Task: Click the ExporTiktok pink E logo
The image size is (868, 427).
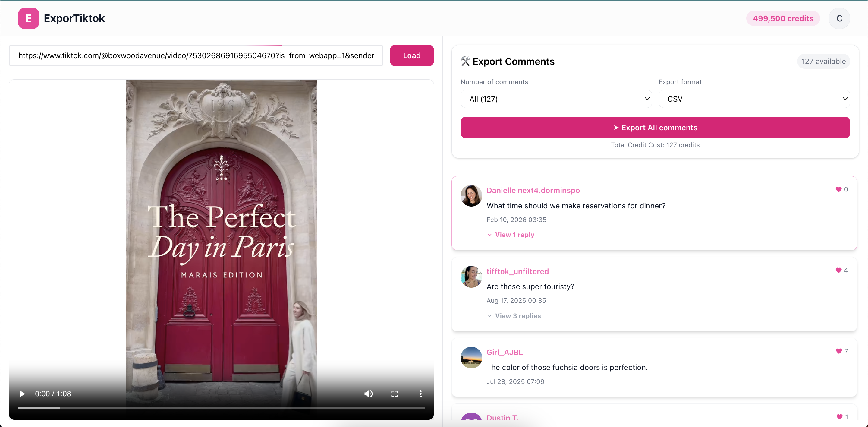Action: 28,18
